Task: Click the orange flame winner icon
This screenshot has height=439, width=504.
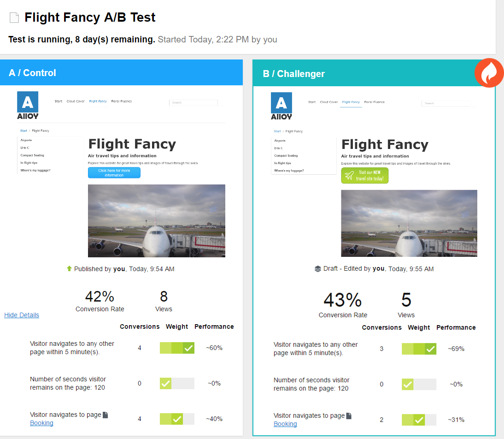Action: (489, 73)
